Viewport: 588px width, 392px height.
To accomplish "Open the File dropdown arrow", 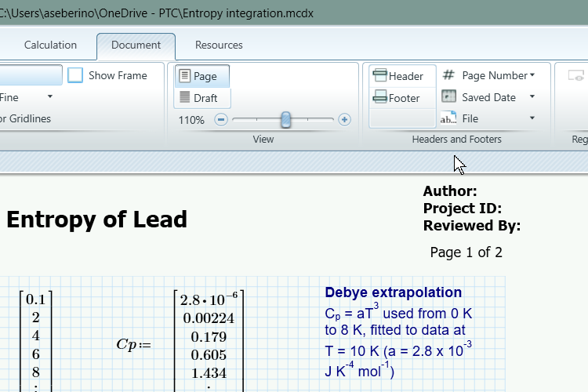I will (x=532, y=118).
